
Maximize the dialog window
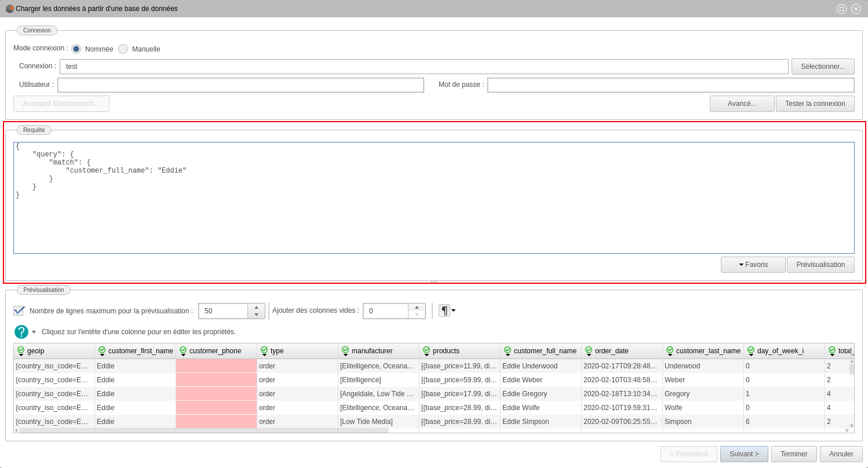pyautogui.click(x=841, y=9)
